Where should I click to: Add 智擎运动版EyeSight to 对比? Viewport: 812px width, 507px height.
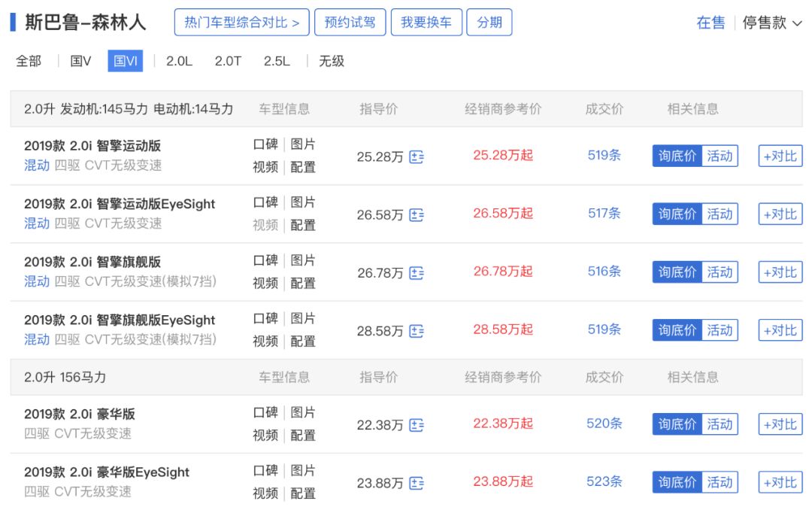pos(780,214)
